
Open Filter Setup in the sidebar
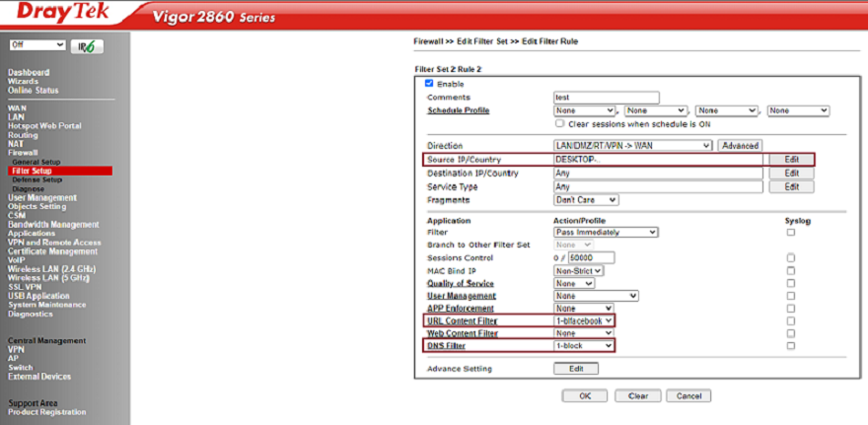tap(32, 171)
